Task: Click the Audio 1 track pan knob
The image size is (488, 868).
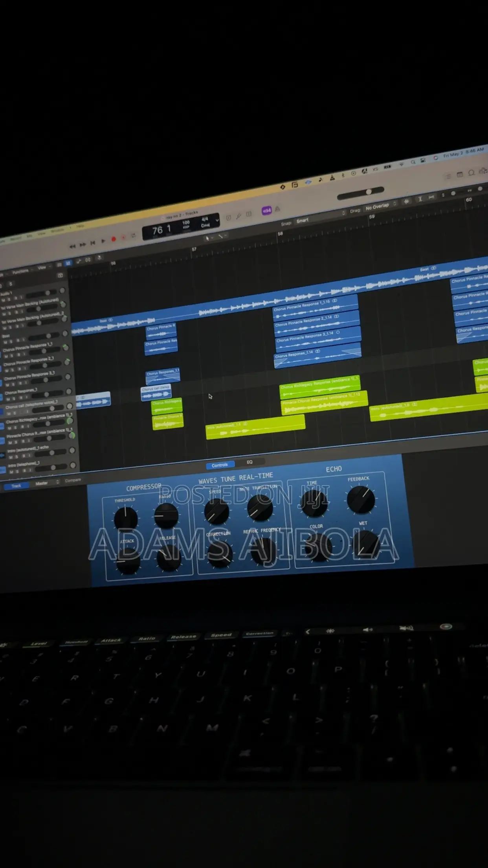Action: click(62, 291)
